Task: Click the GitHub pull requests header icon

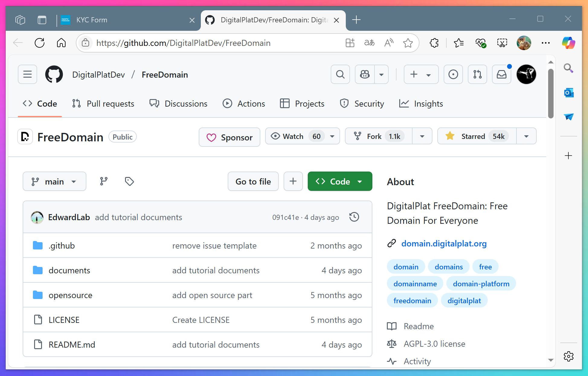Action: point(477,74)
